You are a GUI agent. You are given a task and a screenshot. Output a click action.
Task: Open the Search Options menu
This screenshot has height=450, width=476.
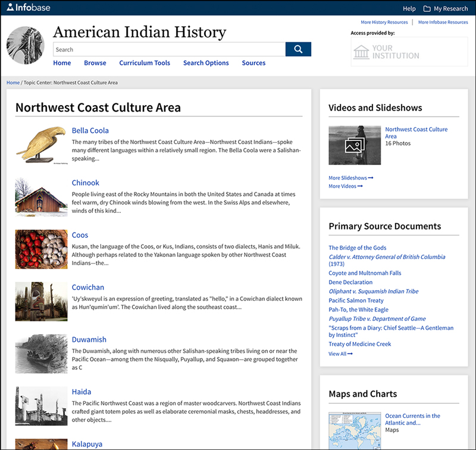coord(206,63)
